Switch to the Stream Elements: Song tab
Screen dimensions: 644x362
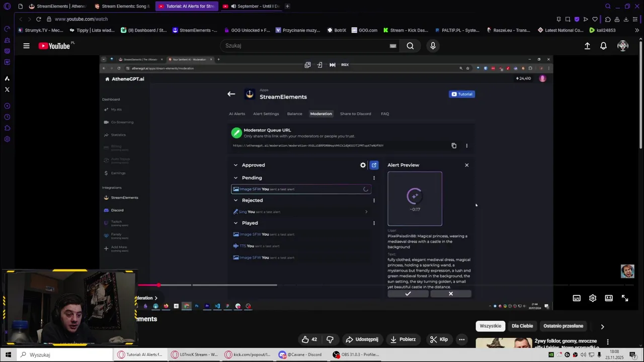[122, 7]
